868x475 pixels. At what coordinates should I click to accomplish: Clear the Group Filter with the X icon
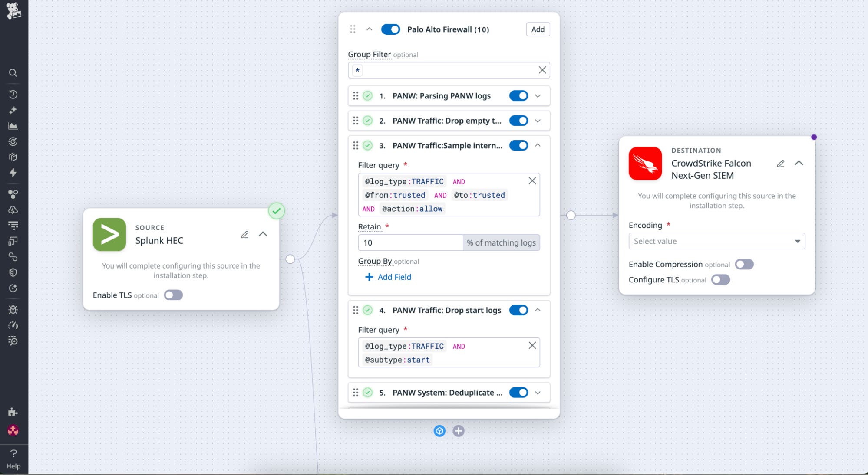coord(541,70)
